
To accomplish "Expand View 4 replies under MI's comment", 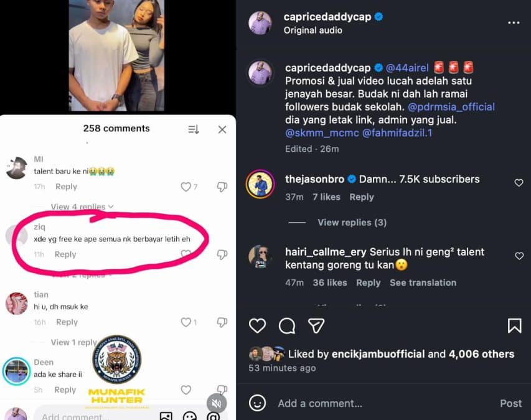I will 82,207.
